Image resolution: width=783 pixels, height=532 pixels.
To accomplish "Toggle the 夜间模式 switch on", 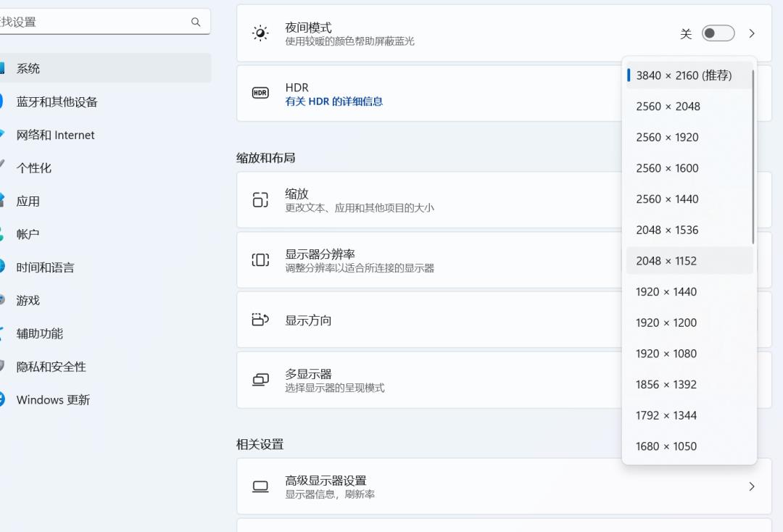I will coord(718,33).
